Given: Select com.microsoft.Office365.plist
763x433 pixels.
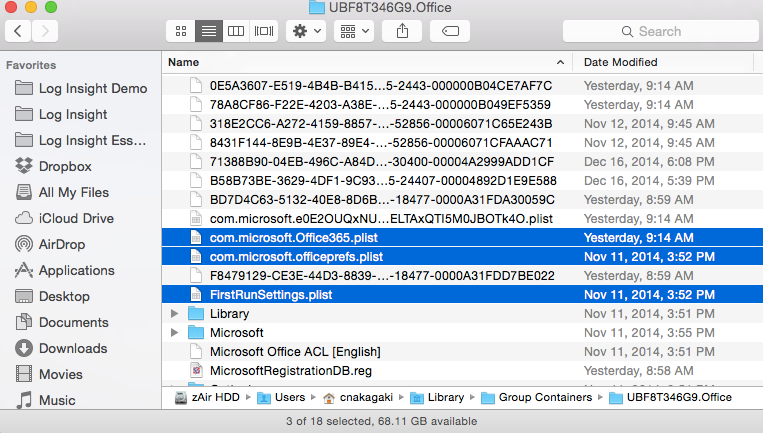Looking at the screenshot, I should point(462,237).
